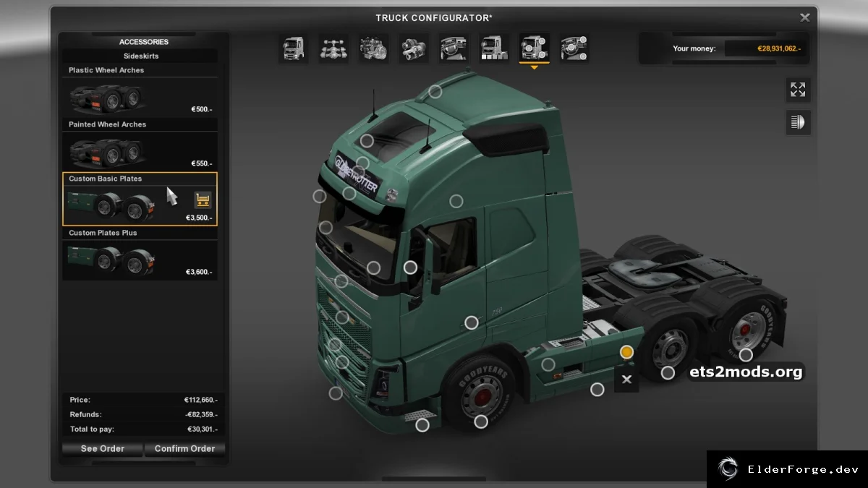Viewport: 868px width, 488px height.
Task: Toggle the truck headlights icon
Action: pyautogui.click(x=798, y=122)
